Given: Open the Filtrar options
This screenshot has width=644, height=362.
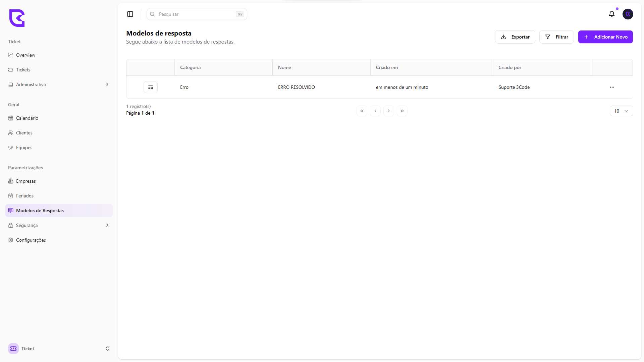Looking at the screenshot, I should tap(556, 37).
